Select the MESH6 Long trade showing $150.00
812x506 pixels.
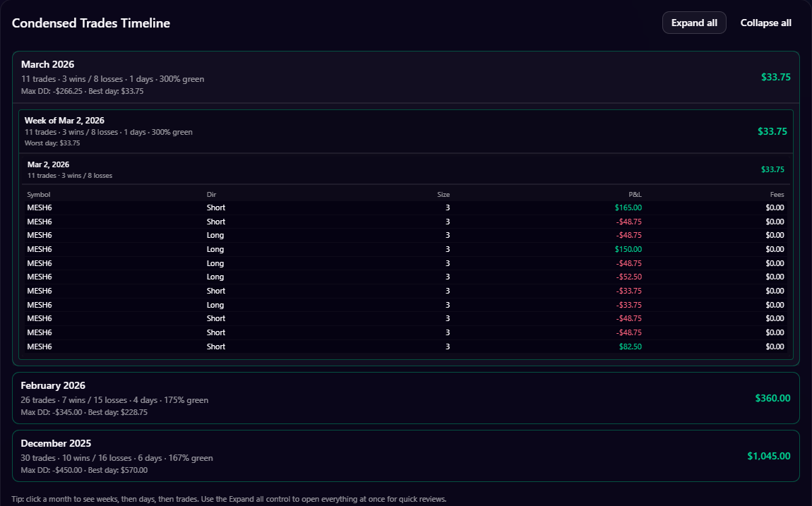tap(406, 248)
